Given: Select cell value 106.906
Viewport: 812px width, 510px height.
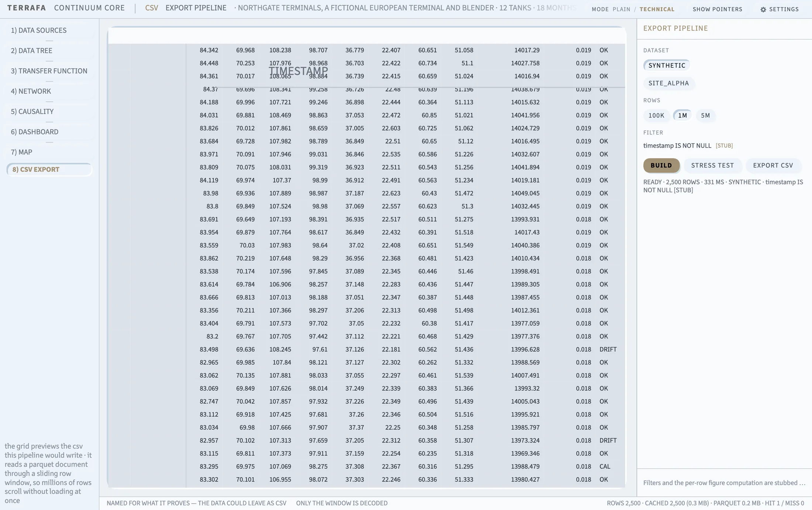Looking at the screenshot, I should click(280, 284).
